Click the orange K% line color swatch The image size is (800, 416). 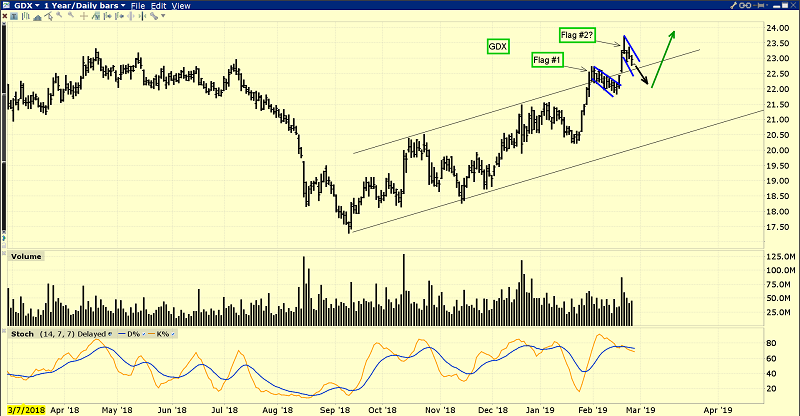pos(152,334)
